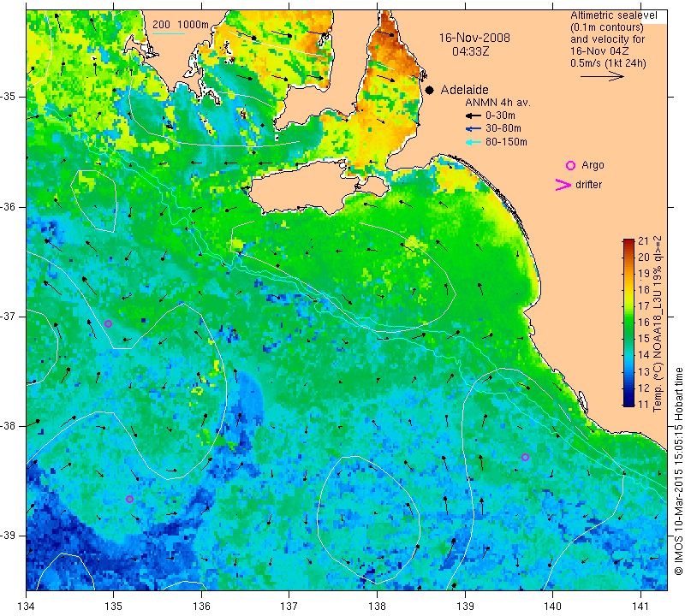Click the latitude axis label "-38"
685x616 pixels.
pos(9,426)
